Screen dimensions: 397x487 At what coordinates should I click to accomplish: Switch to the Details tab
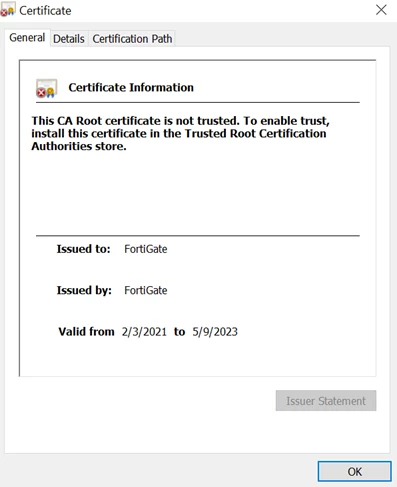point(69,39)
